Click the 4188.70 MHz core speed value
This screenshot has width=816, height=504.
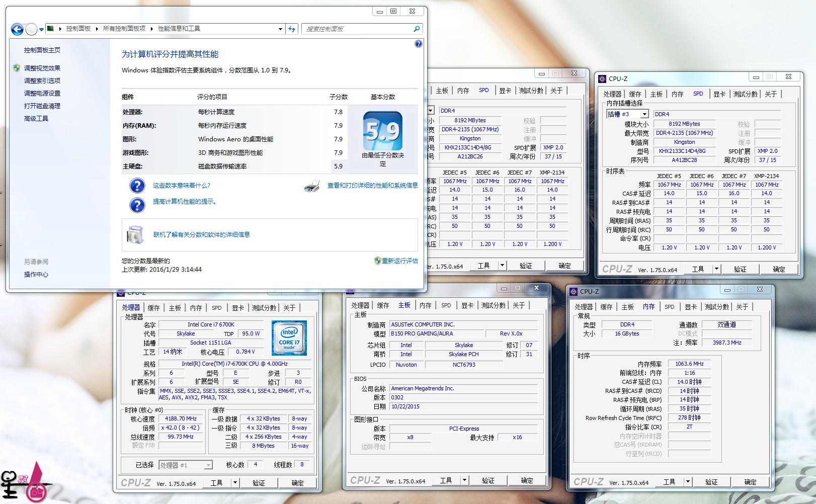tap(181, 418)
